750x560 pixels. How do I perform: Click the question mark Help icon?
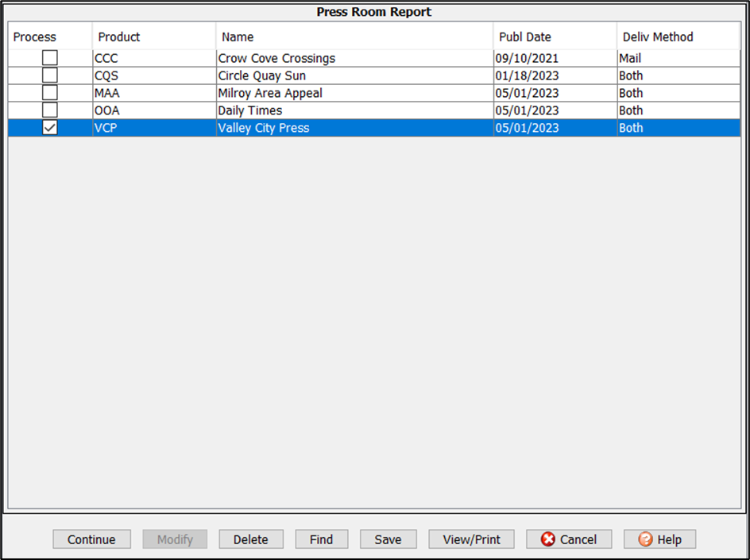(x=646, y=539)
